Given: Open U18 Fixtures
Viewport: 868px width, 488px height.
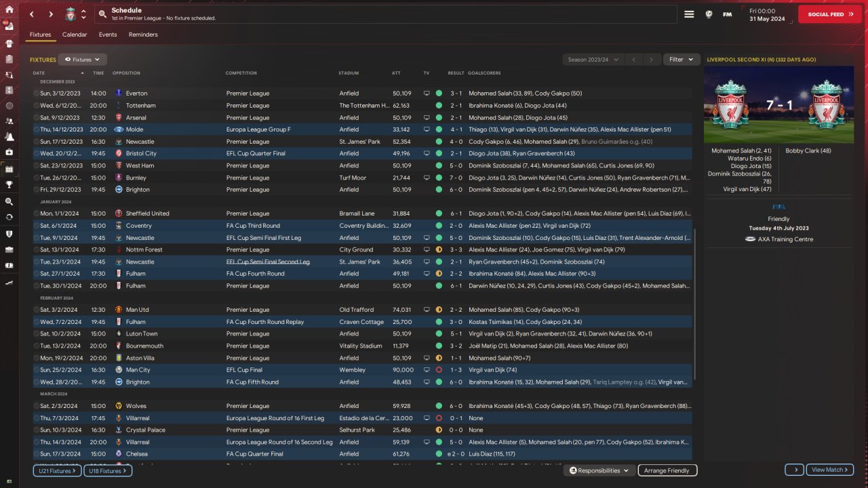Looking at the screenshot, I should 108,470.
